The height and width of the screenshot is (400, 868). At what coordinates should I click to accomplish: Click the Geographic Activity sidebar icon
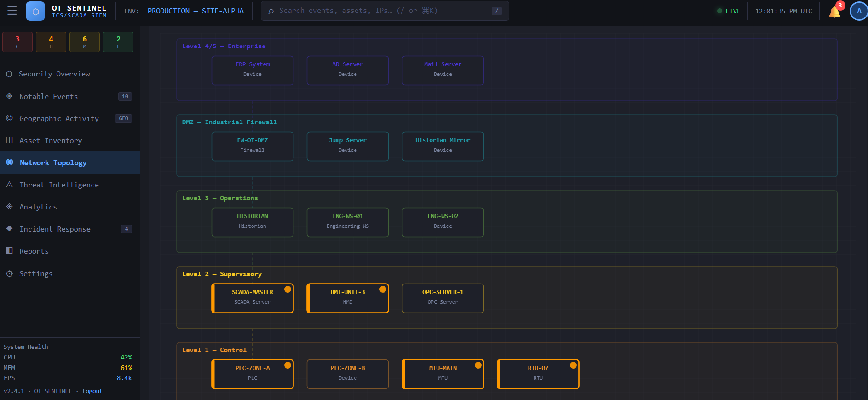[x=9, y=118]
